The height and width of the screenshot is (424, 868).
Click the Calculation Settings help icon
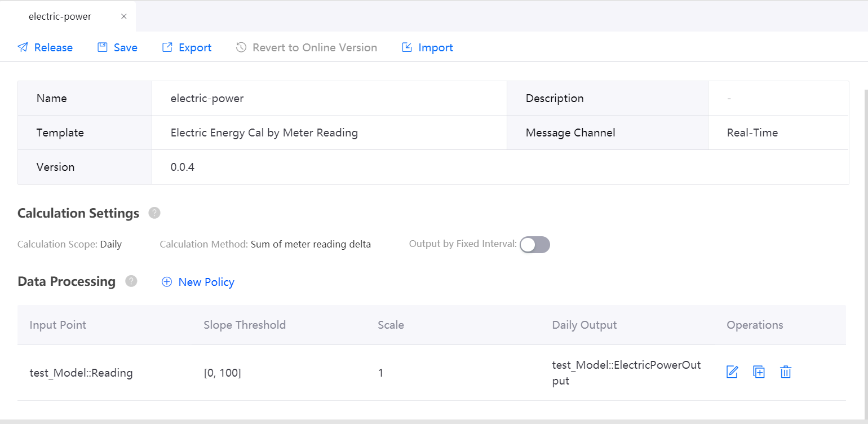(154, 213)
